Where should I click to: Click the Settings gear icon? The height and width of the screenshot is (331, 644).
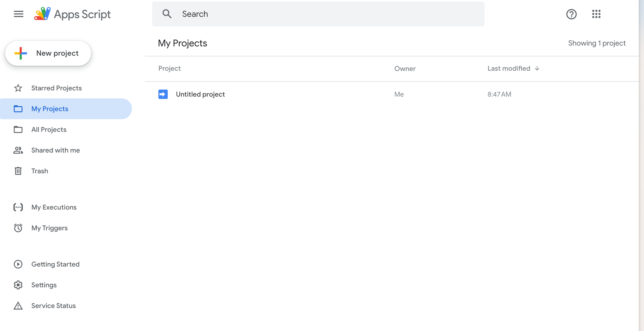click(18, 285)
